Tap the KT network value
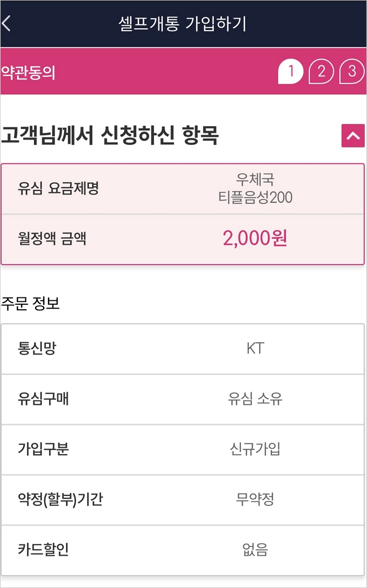The width and height of the screenshot is (367, 588). 255,349
